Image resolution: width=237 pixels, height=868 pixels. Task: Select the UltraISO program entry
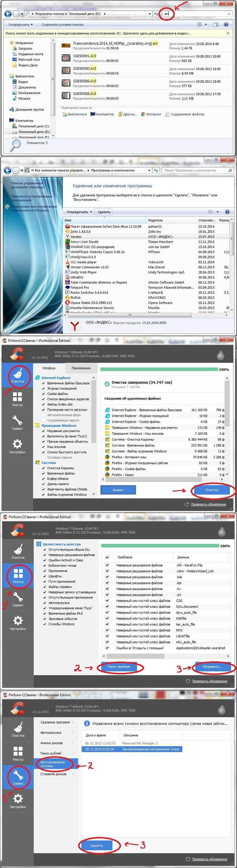(x=147, y=277)
